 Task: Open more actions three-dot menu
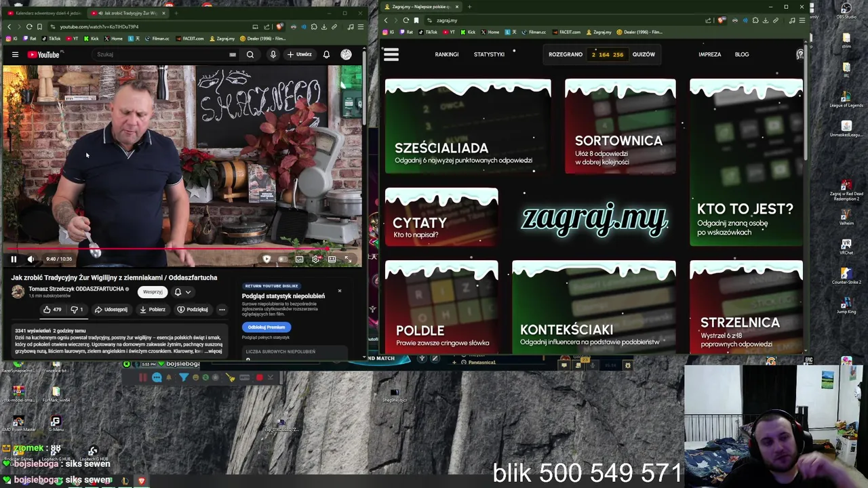click(222, 310)
